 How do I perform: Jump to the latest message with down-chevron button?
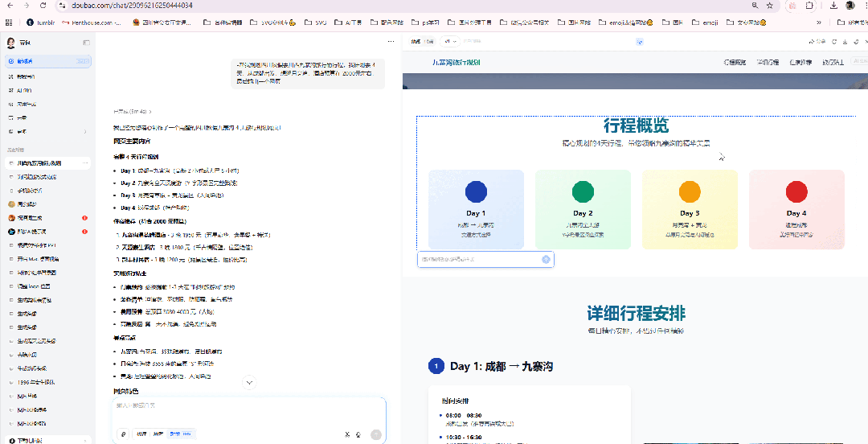[249, 383]
